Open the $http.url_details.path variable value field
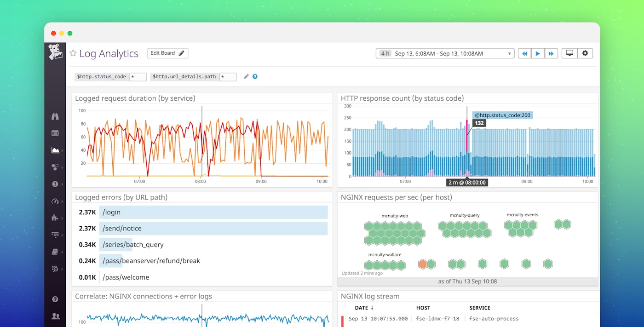 pos(228,77)
